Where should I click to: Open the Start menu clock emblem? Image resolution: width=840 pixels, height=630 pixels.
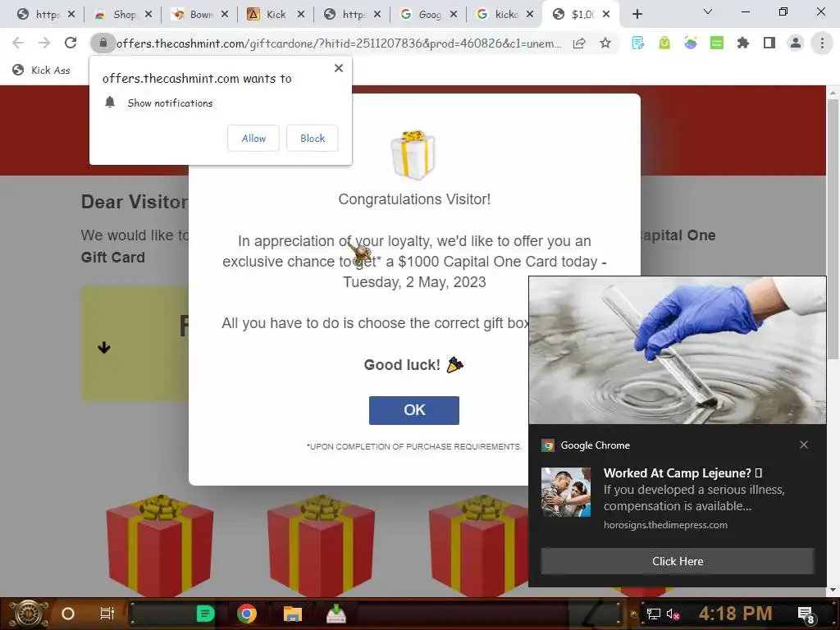(x=29, y=614)
